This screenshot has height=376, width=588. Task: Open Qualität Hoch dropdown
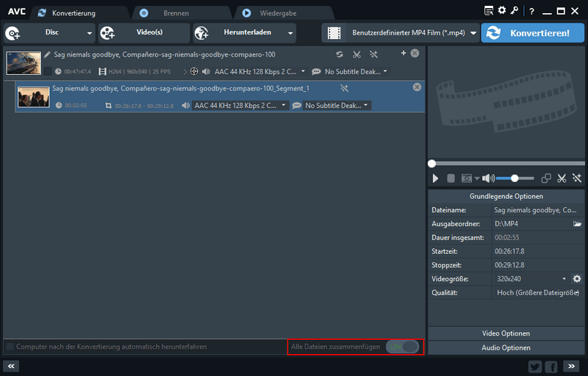click(x=538, y=292)
